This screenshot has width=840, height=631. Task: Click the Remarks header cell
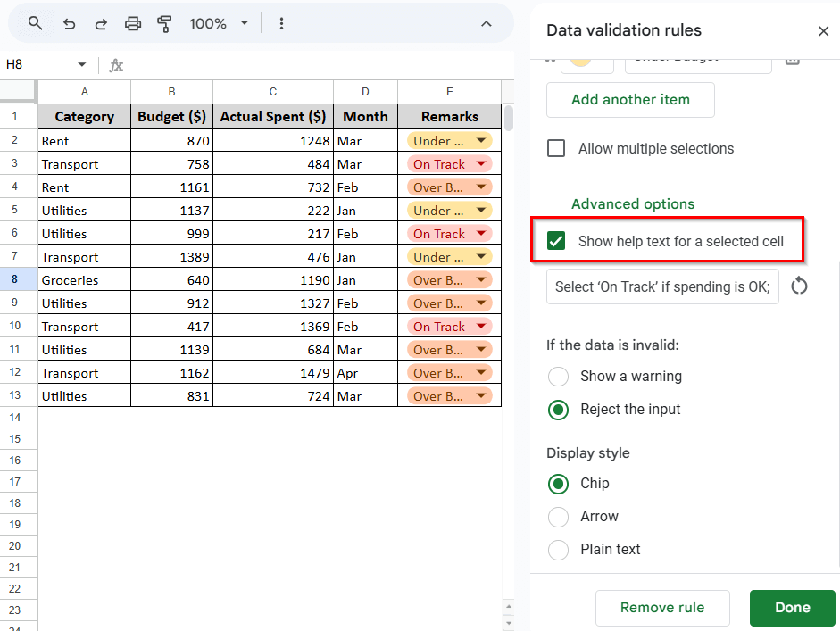450,116
